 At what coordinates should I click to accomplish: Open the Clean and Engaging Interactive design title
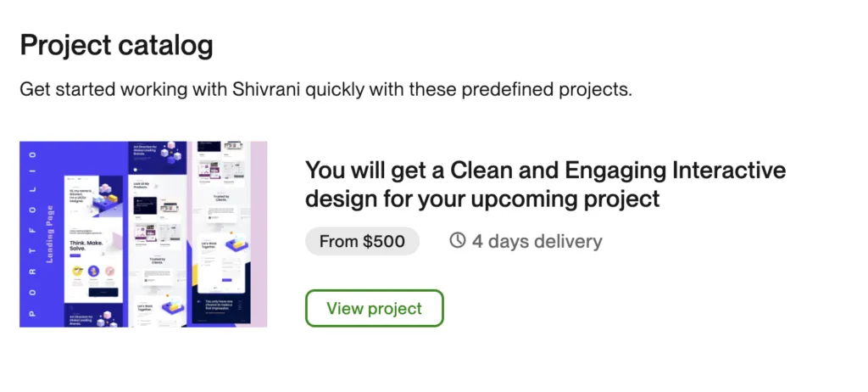point(545,184)
